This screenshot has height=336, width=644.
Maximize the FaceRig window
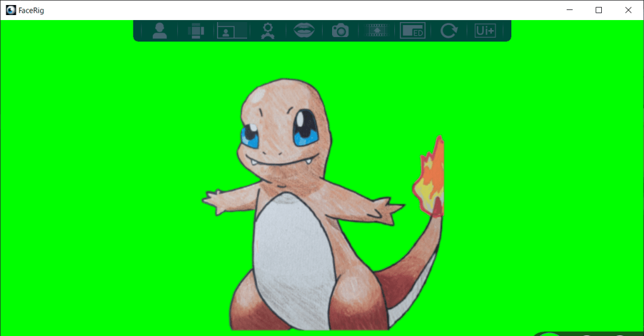pos(599,10)
